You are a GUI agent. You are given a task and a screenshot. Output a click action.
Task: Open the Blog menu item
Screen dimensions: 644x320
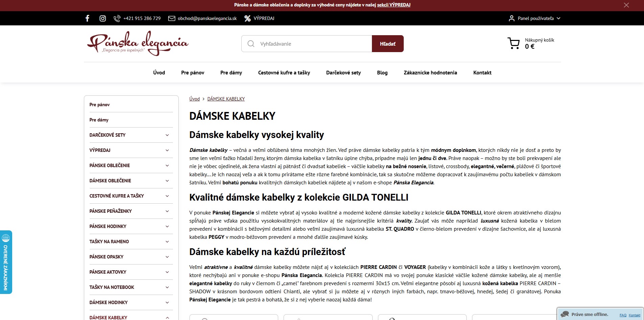(x=382, y=72)
